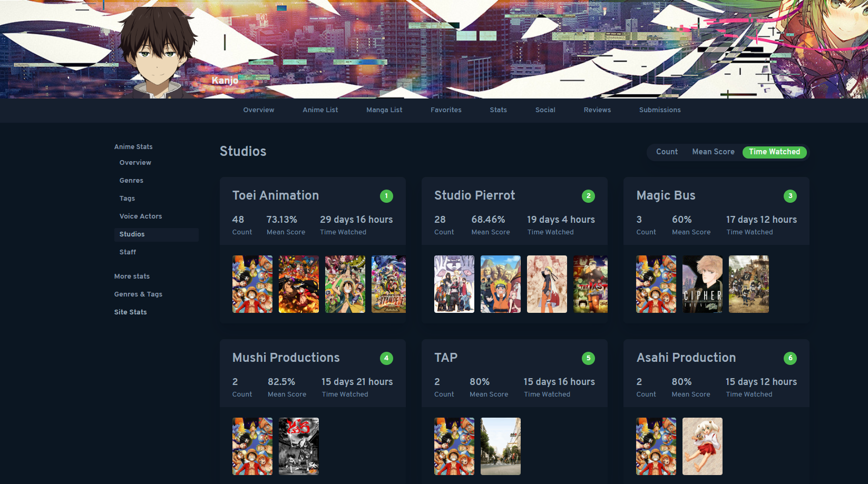Open the Anime List tab
The height and width of the screenshot is (484, 868).
[320, 110]
